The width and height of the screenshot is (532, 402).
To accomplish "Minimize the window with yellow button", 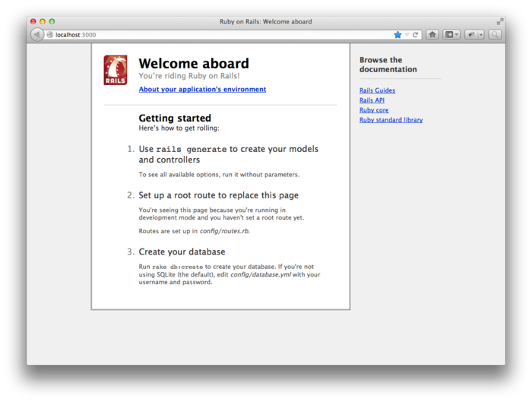I will (x=43, y=21).
